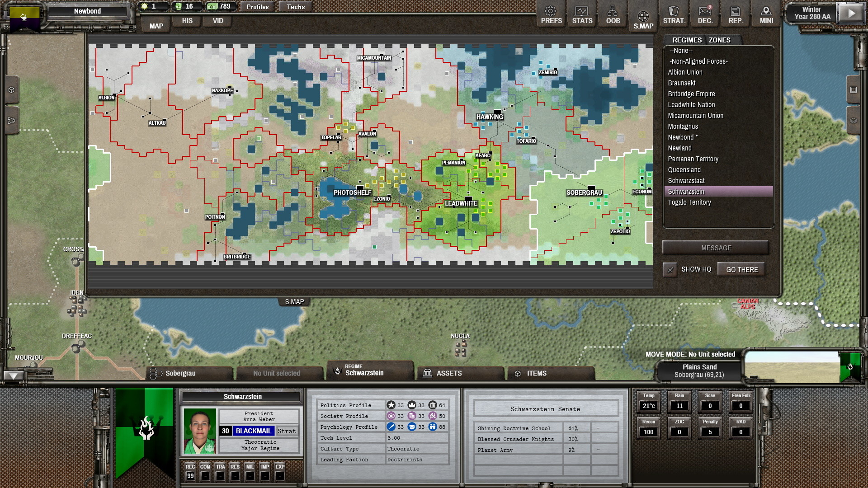Expand Togalo Territory in regime list
Viewport: 868px width, 488px height.
pyautogui.click(x=689, y=202)
